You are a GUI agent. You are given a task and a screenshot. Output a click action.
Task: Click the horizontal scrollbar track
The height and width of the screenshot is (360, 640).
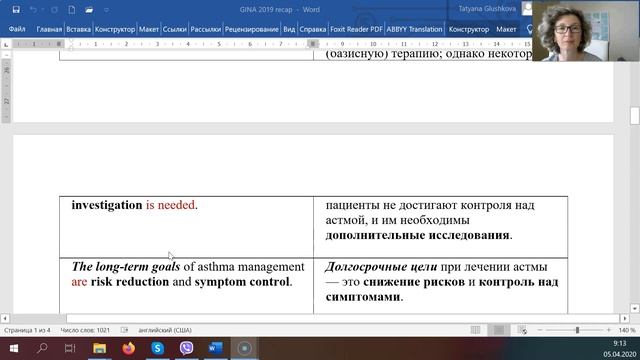pyautogui.click(x=343, y=318)
